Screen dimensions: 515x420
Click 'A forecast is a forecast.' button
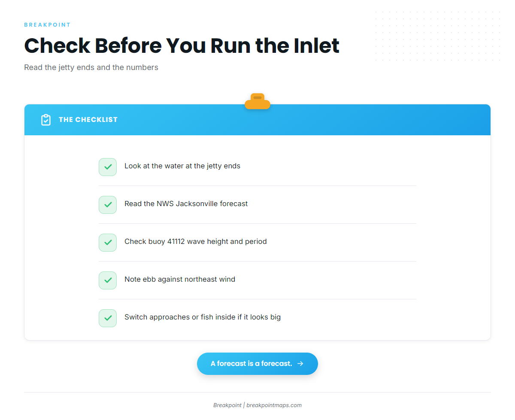click(x=257, y=364)
